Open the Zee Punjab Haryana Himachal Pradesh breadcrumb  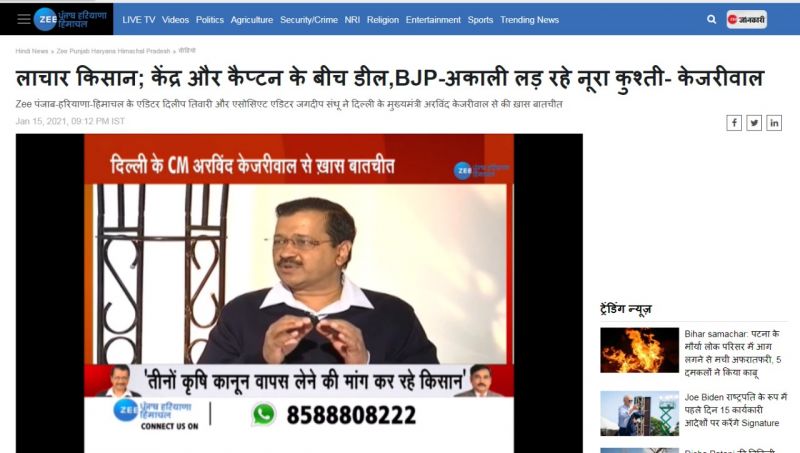tap(113, 51)
